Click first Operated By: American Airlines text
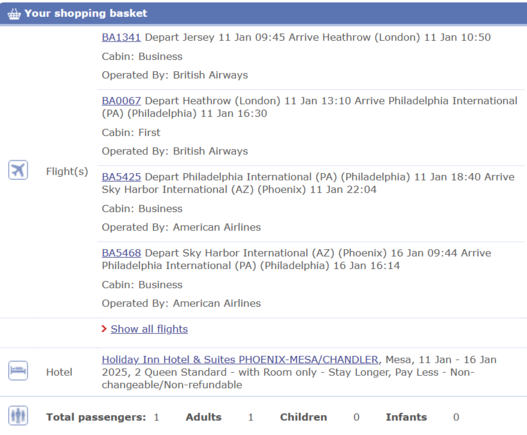This screenshot has height=435, width=527. point(181,227)
